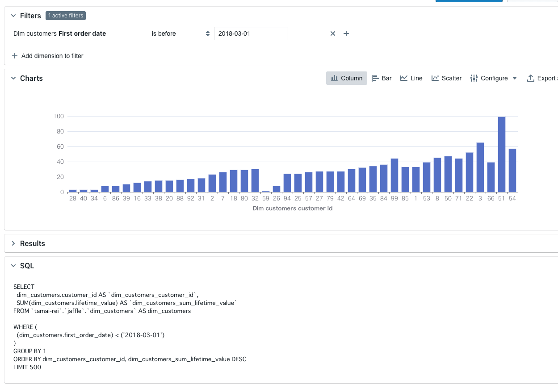Collapse the SQL section
This screenshot has height=392, width=558.
click(13, 266)
